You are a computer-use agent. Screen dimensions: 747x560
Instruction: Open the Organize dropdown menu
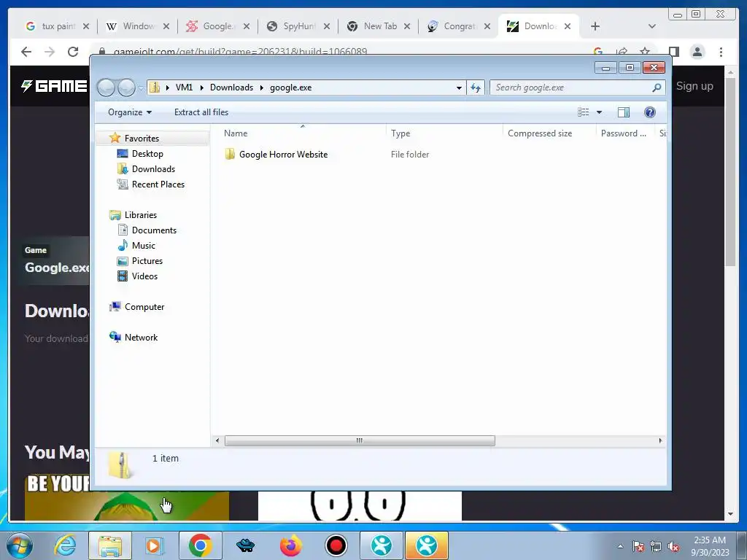tap(130, 112)
